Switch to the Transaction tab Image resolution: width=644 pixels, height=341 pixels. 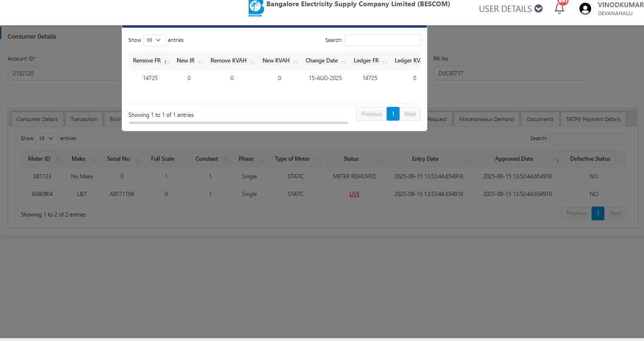pyautogui.click(x=84, y=119)
